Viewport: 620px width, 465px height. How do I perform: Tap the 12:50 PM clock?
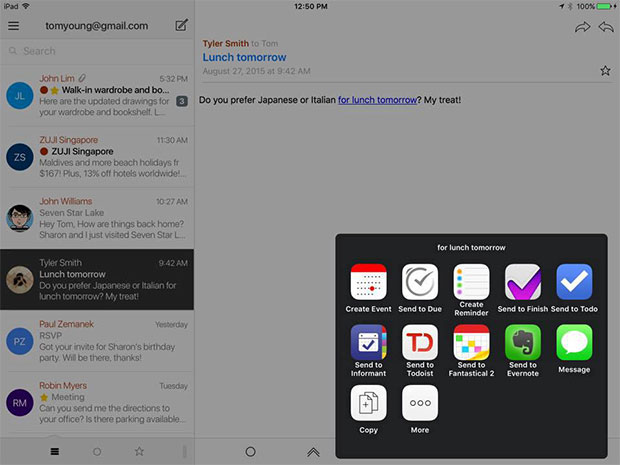pos(310,6)
